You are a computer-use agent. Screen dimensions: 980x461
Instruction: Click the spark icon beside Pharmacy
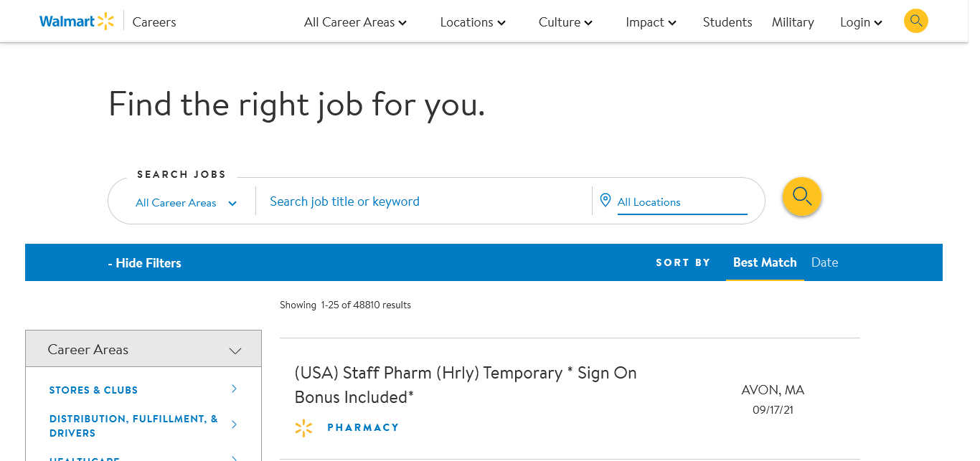[x=303, y=428]
